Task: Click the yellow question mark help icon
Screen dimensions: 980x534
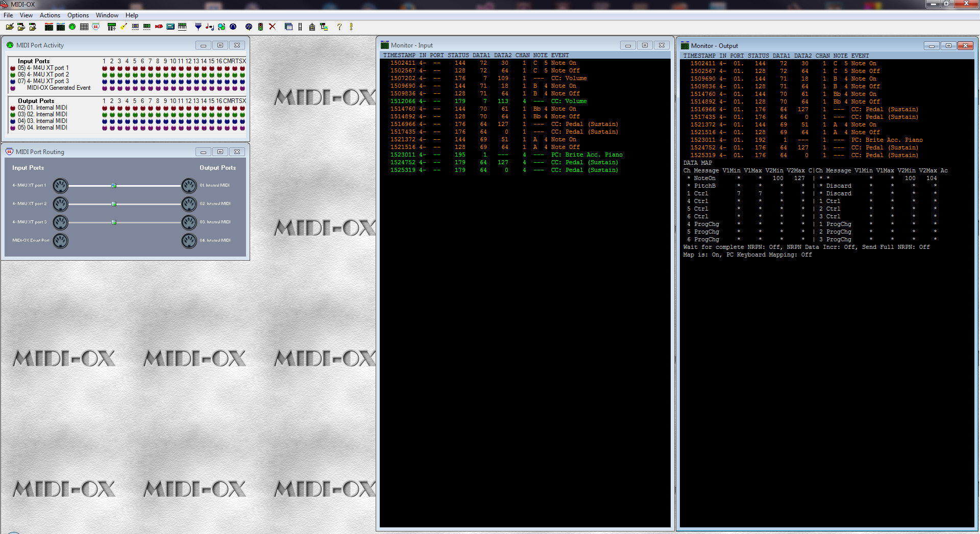Action: coord(339,27)
